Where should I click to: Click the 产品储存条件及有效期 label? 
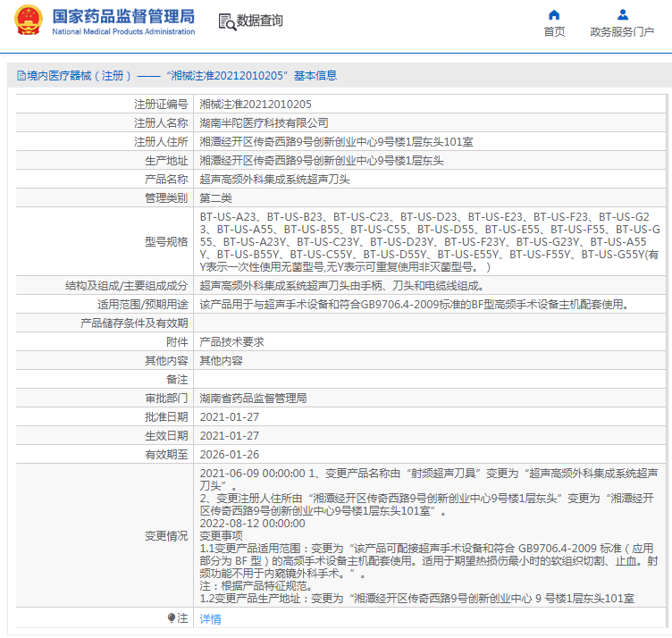[134, 323]
